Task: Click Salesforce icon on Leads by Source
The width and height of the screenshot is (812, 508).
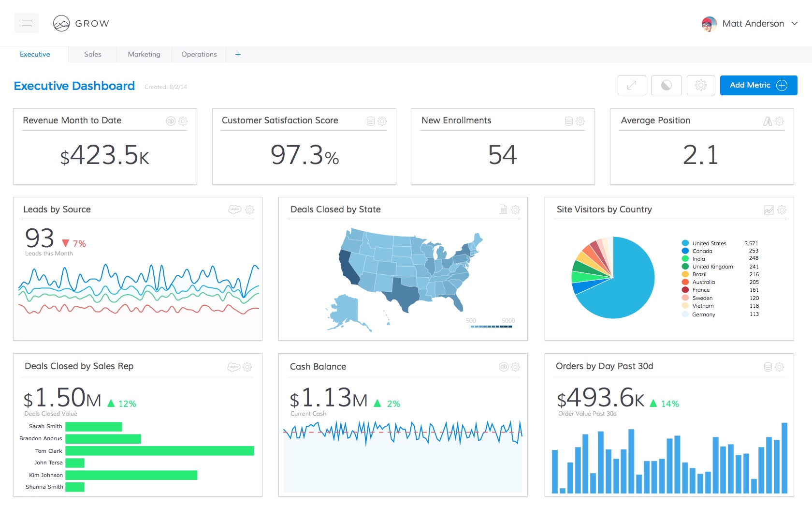Action: [234, 209]
